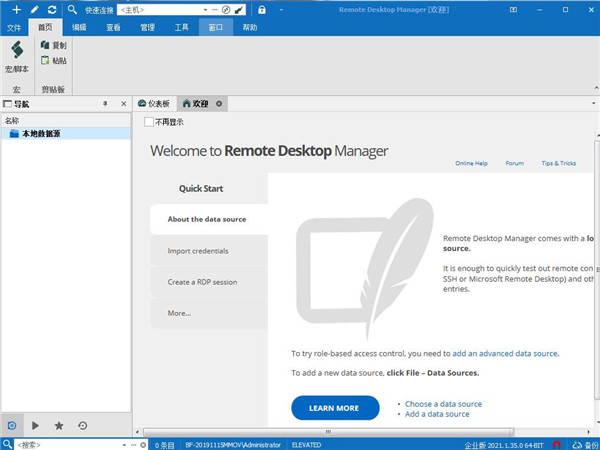Click the horizontal scrollbar of welcome page
The height and width of the screenshot is (450, 600).
pos(328,432)
